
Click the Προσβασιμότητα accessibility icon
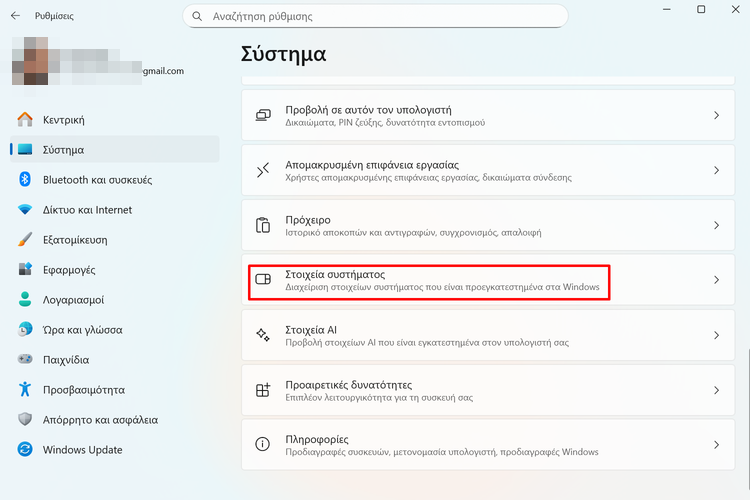coord(25,390)
